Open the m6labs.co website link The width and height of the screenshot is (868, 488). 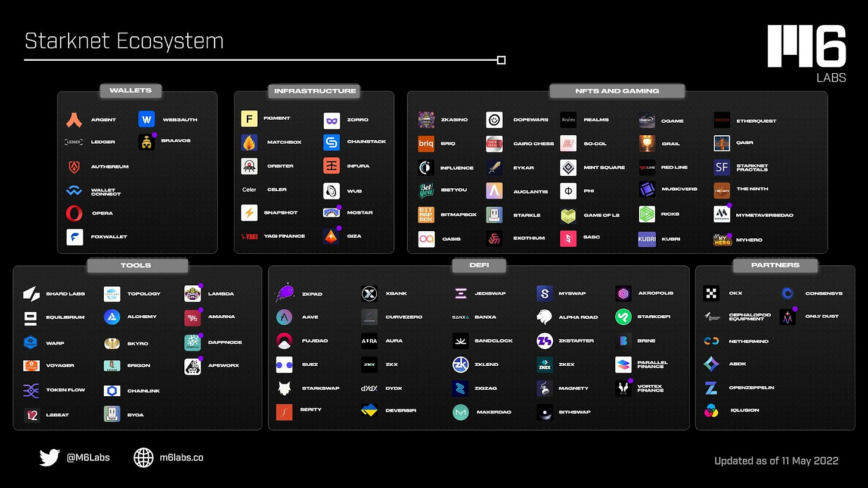coord(182,458)
